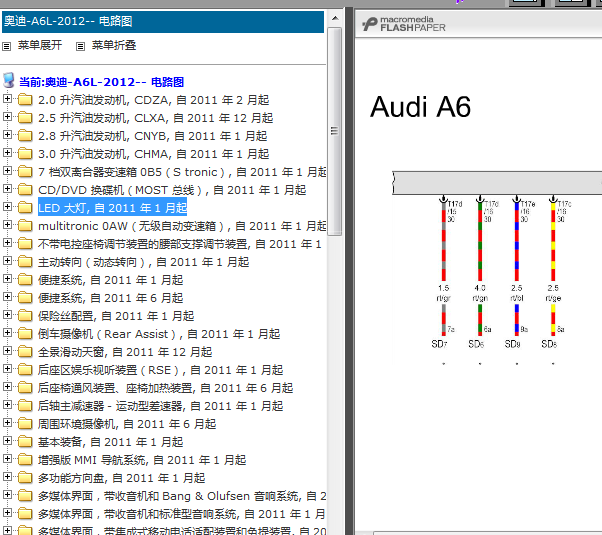Click folder icon of 主动转向
The width and height of the screenshot is (602, 535).
click(x=25, y=262)
